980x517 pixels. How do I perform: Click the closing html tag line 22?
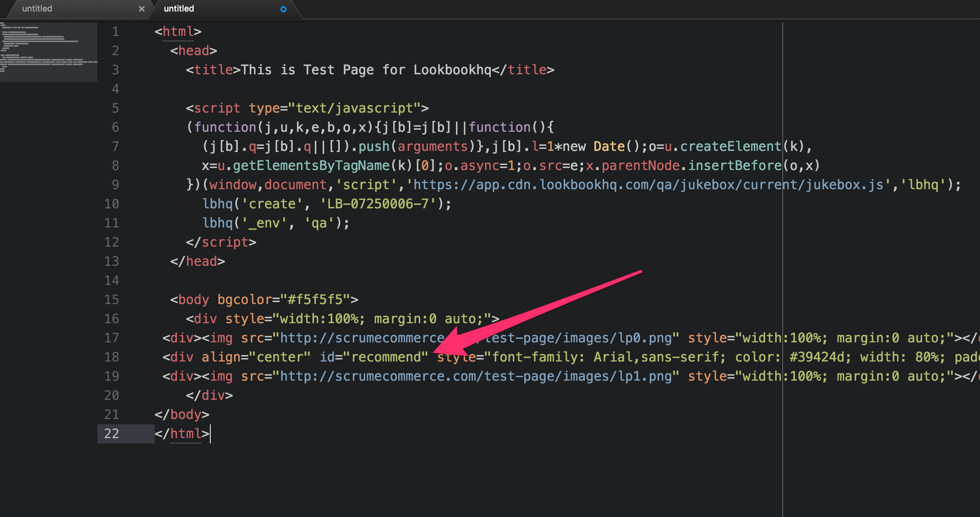click(182, 434)
